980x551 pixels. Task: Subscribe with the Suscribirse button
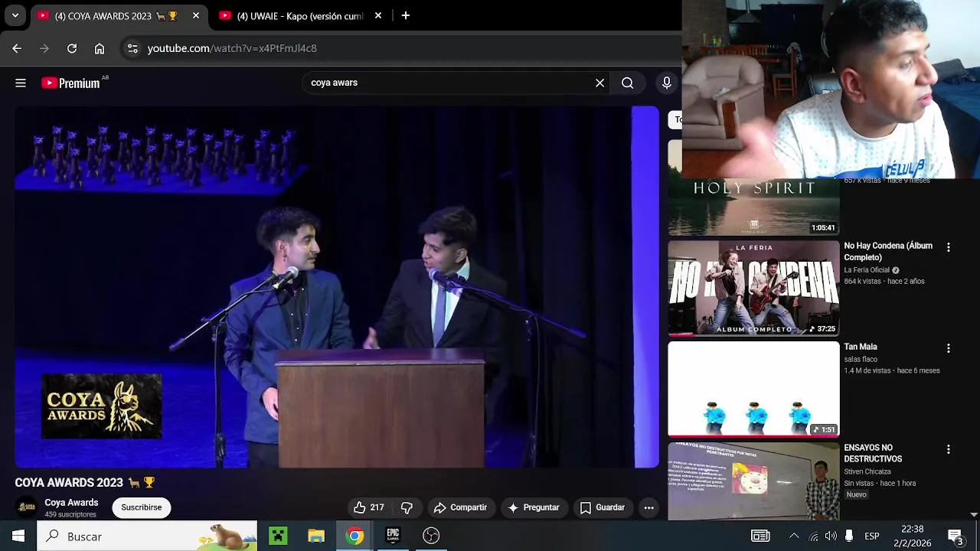[x=142, y=507]
